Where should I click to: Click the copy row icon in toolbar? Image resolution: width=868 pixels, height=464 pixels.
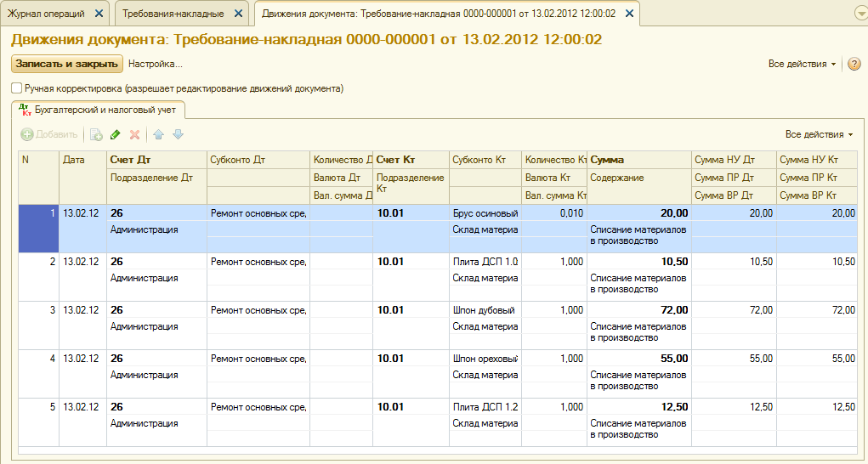[96, 134]
